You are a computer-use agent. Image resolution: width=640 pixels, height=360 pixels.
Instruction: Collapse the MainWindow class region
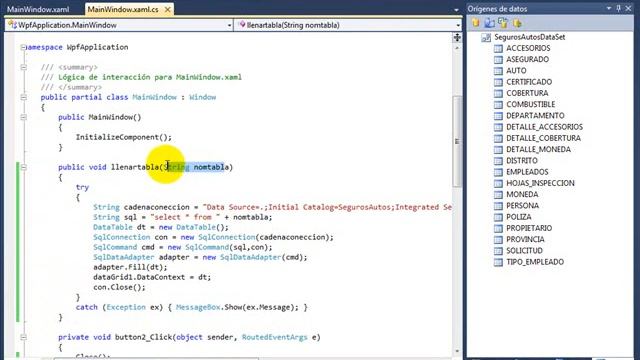[x=23, y=98]
